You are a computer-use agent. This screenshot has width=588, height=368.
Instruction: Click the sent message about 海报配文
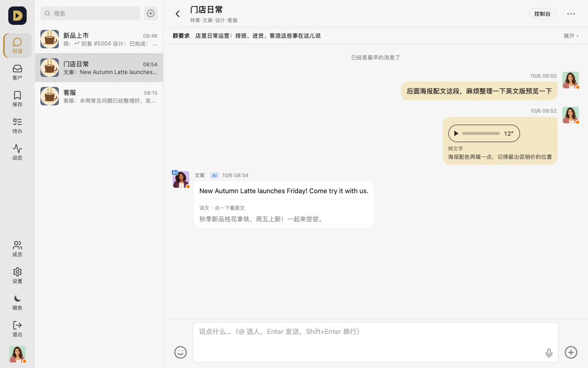click(x=479, y=91)
